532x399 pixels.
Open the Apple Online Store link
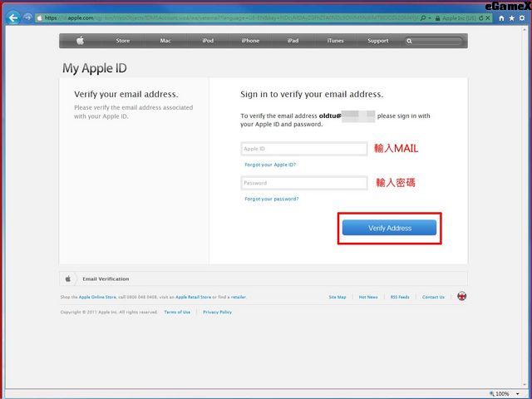click(97, 297)
